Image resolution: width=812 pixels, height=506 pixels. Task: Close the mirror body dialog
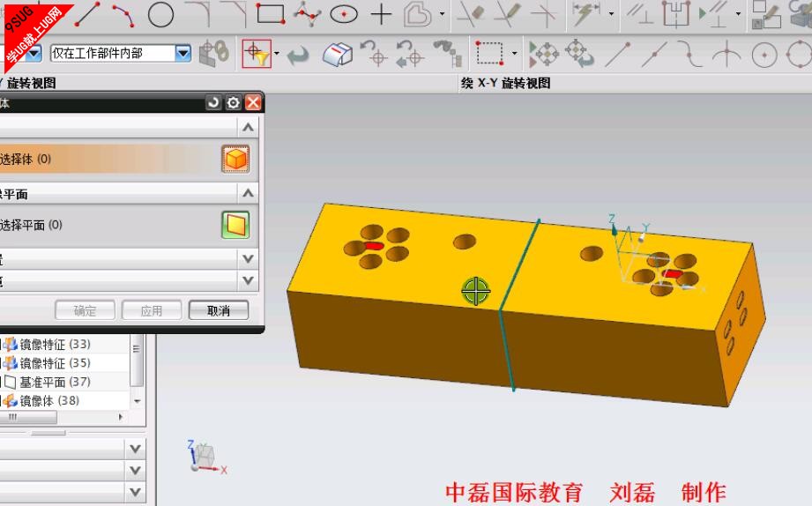253,102
